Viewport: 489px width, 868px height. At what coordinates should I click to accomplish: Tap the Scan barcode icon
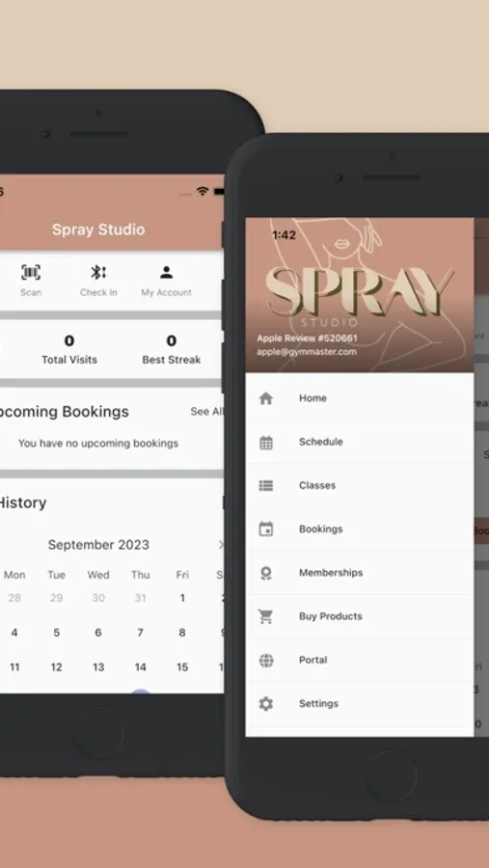coord(31,272)
